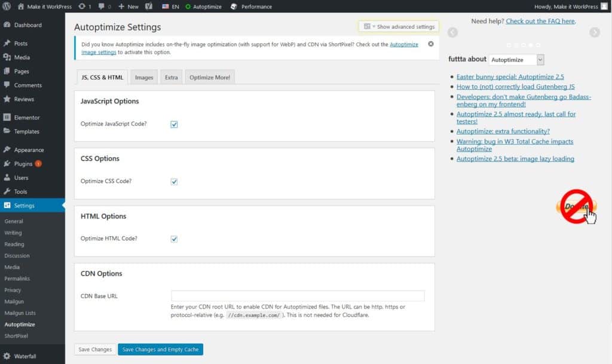Screen dimensions: 612x364
Task: Open Waterfall in the sidebar
Action: click(x=25, y=356)
